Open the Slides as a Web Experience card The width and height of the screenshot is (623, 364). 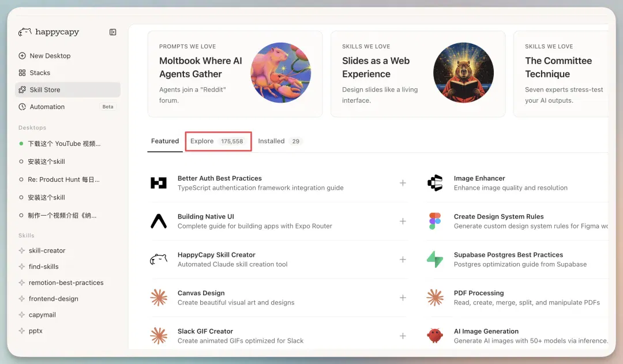[x=418, y=74]
